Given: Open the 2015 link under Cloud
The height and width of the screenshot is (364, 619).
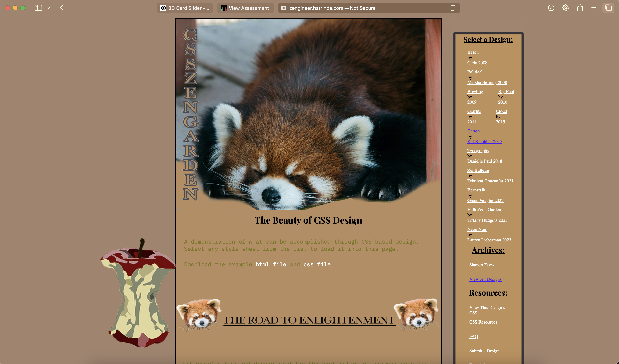Looking at the screenshot, I should coord(500,122).
